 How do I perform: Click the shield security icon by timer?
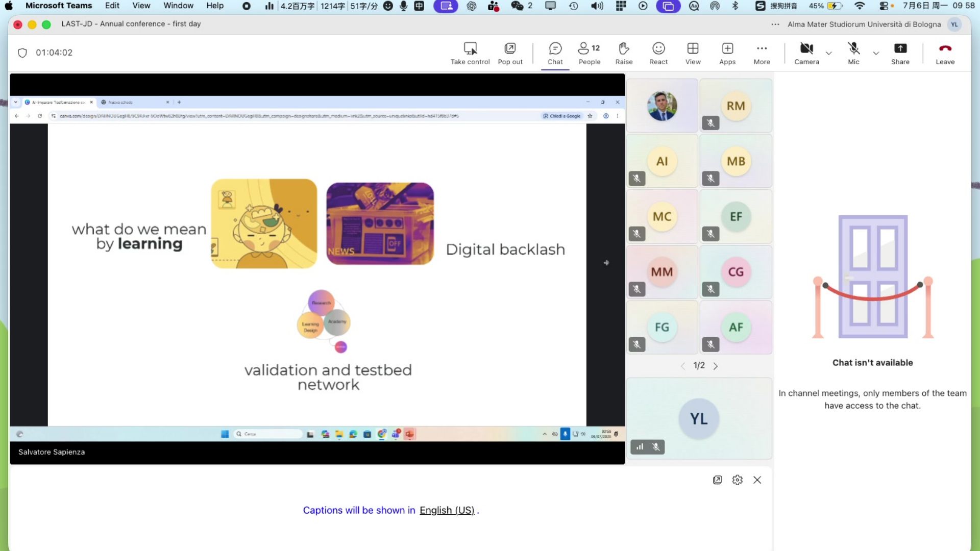coord(22,53)
